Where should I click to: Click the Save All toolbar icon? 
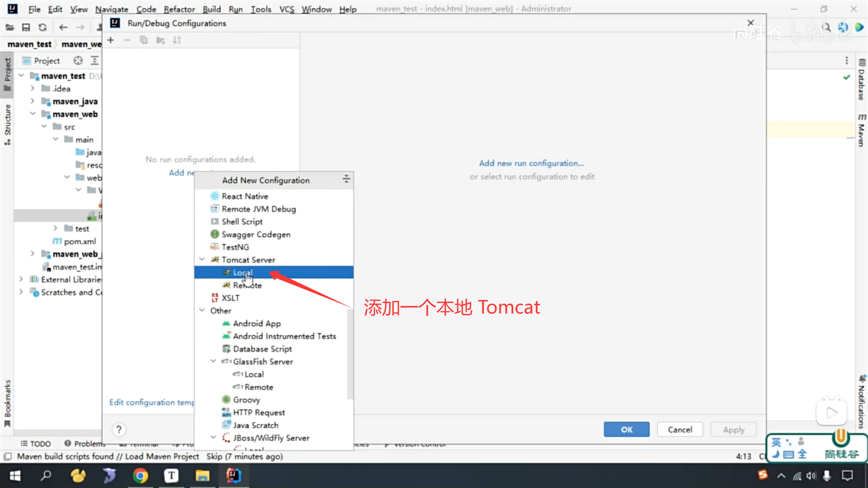pyautogui.click(x=26, y=28)
